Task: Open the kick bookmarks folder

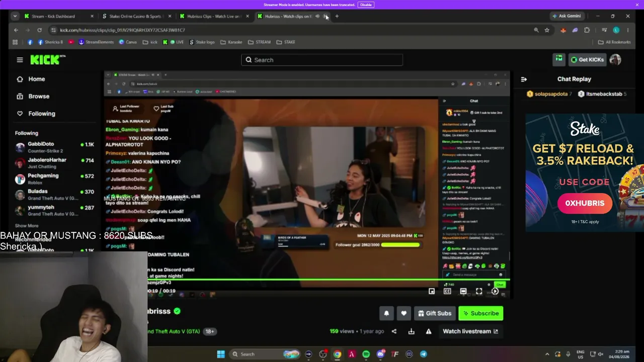Action: [x=150, y=42]
